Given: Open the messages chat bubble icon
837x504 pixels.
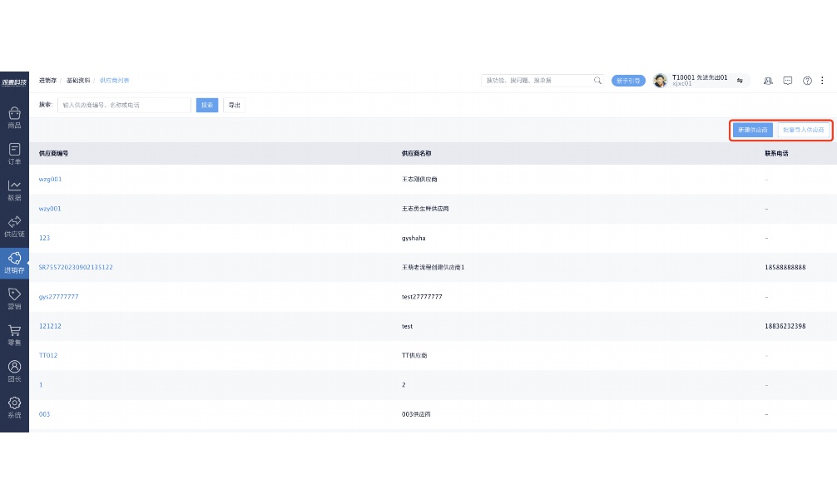Looking at the screenshot, I should click(787, 81).
